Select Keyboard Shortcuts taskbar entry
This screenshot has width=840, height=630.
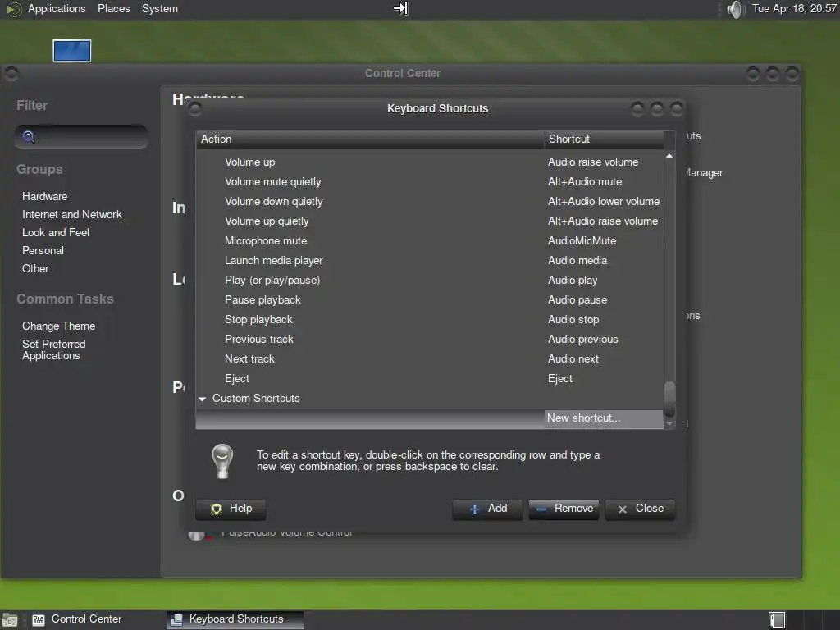tap(235, 619)
